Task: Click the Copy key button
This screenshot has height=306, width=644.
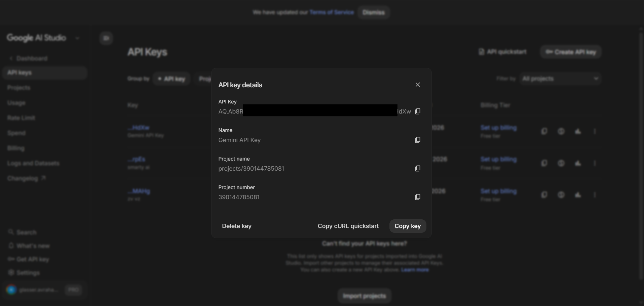Action: [x=407, y=226]
